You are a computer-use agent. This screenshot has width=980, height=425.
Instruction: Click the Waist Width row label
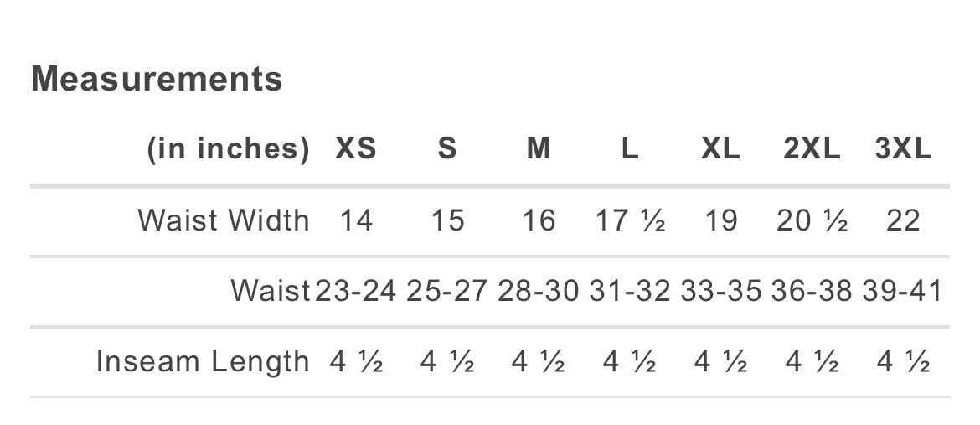(224, 220)
